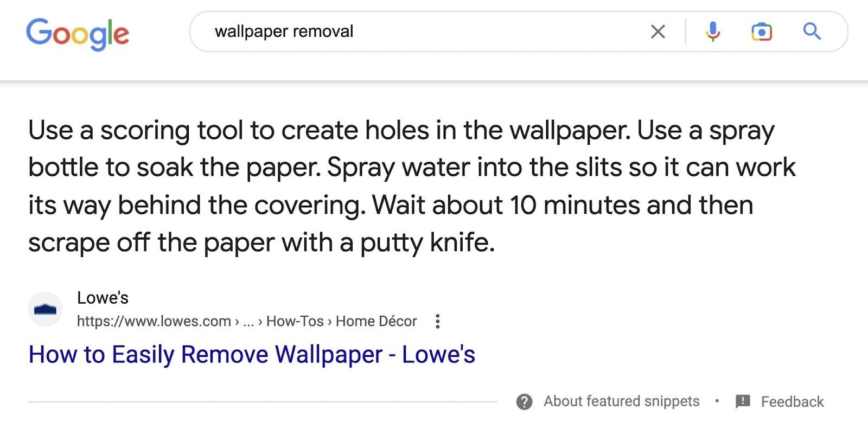The image size is (868, 435).
Task: Click the Feedback flag icon
Action: pos(743,401)
